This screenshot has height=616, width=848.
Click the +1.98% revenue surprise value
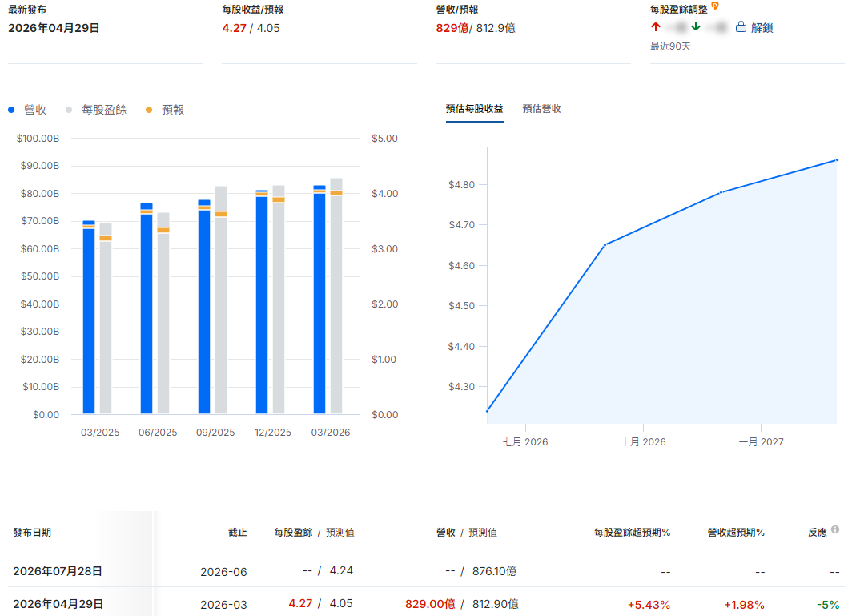tap(744, 605)
